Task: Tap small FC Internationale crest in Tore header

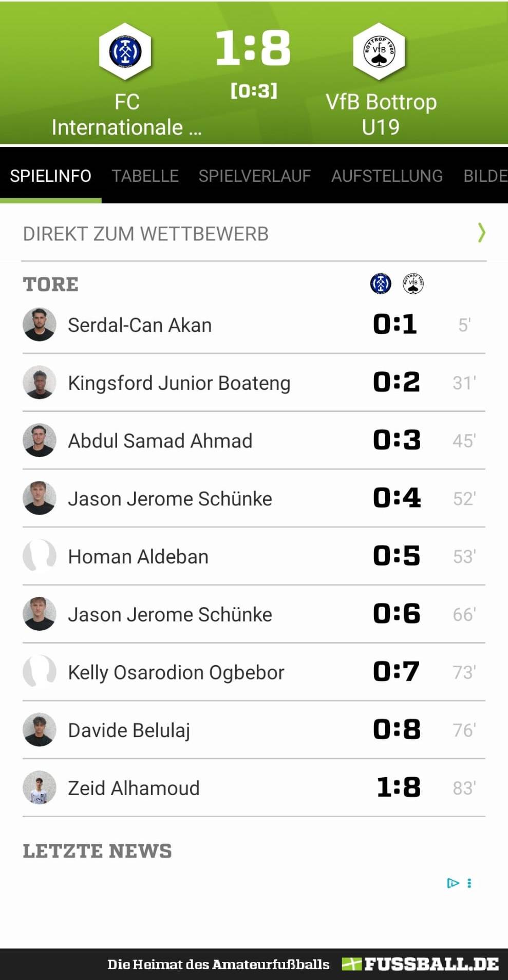Action: (x=381, y=284)
